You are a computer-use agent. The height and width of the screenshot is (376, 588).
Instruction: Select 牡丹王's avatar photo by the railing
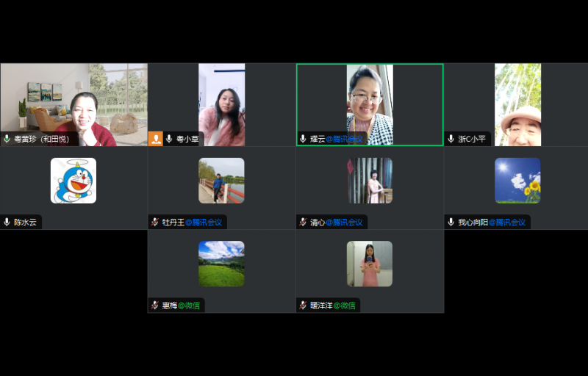[221, 181]
